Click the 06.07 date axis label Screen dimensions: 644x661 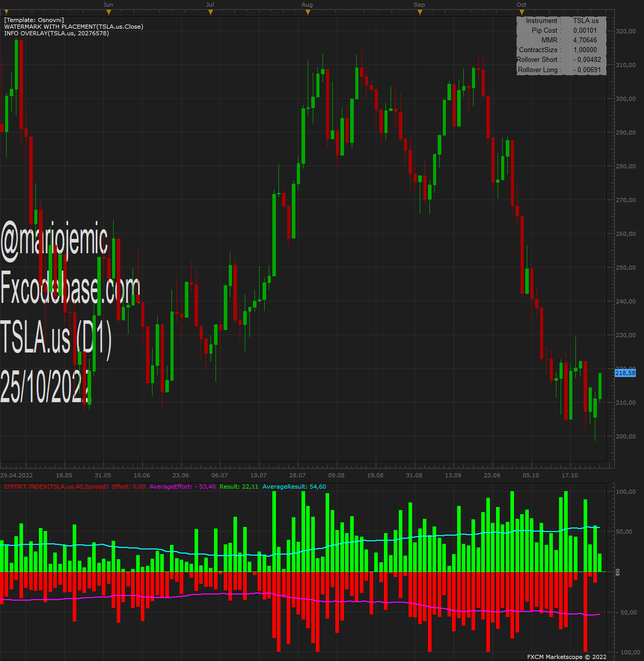click(x=220, y=475)
